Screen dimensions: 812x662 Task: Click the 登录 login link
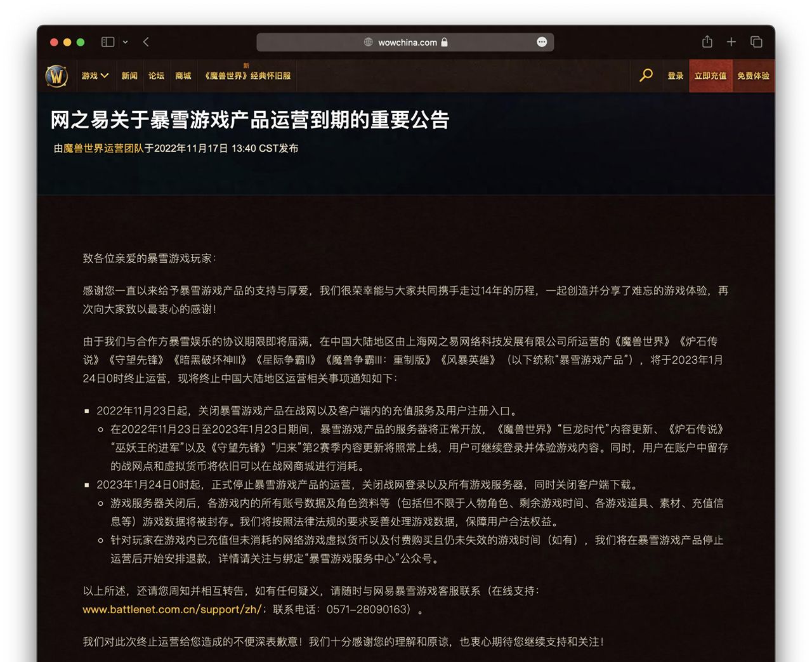(675, 76)
